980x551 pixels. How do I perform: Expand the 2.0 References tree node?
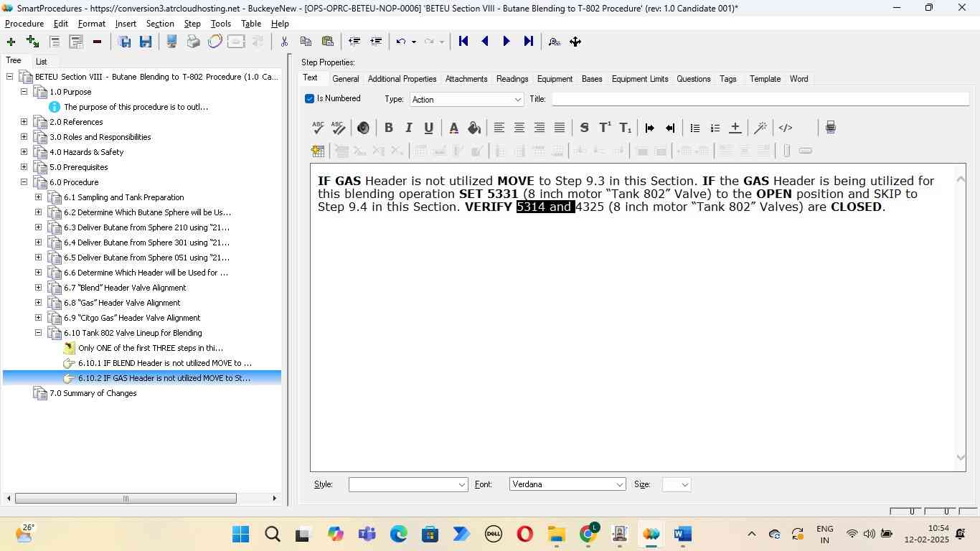click(24, 122)
